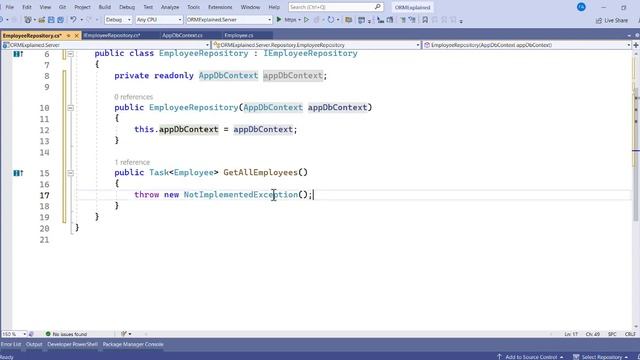
Task: Click the interface implementation glyph on line 6
Action: click(x=18, y=53)
